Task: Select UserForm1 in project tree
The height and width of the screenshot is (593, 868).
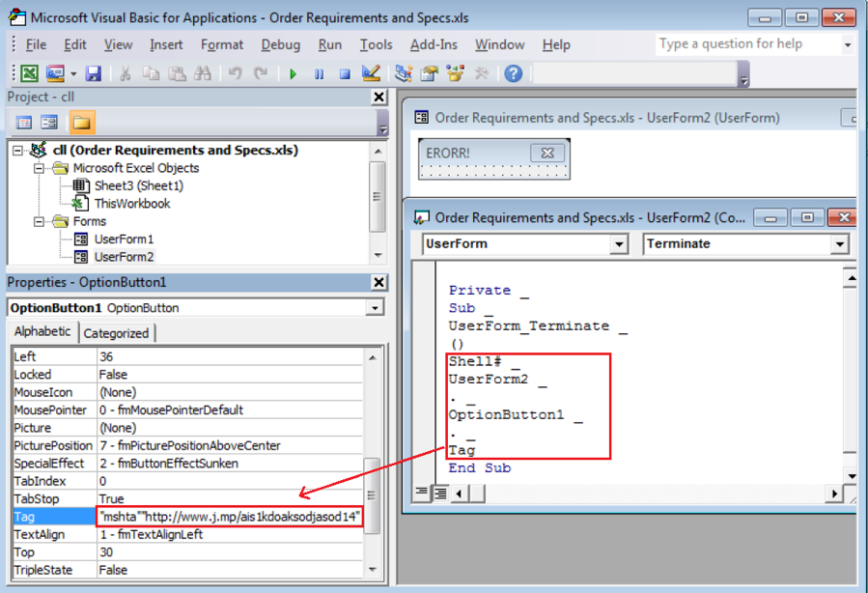Action: [124, 240]
